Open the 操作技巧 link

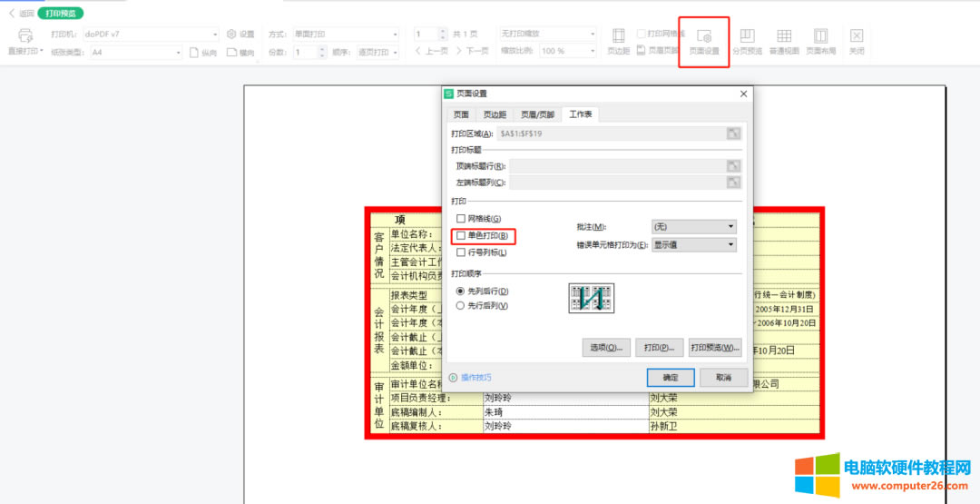[475, 377]
